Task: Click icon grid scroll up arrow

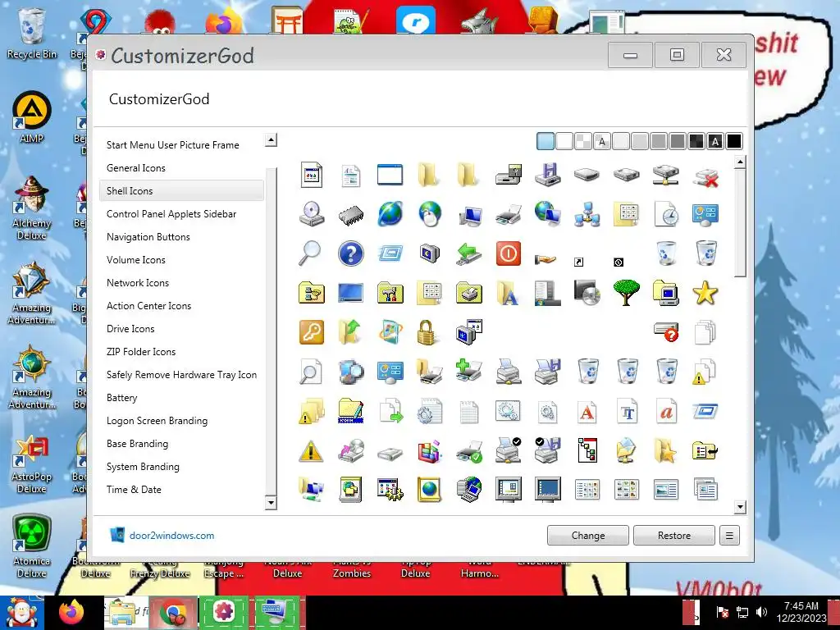Action: (740, 162)
